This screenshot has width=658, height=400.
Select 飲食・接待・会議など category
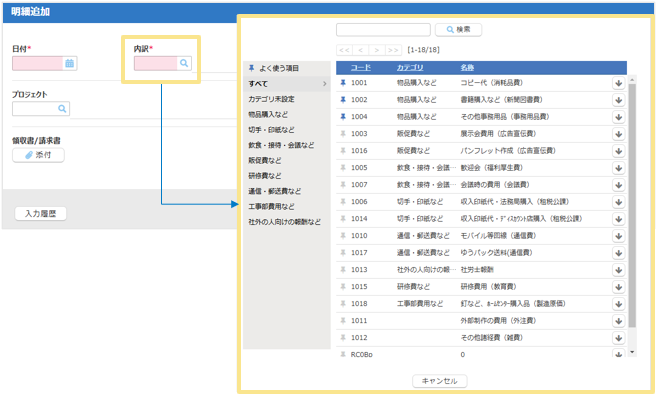tap(281, 145)
